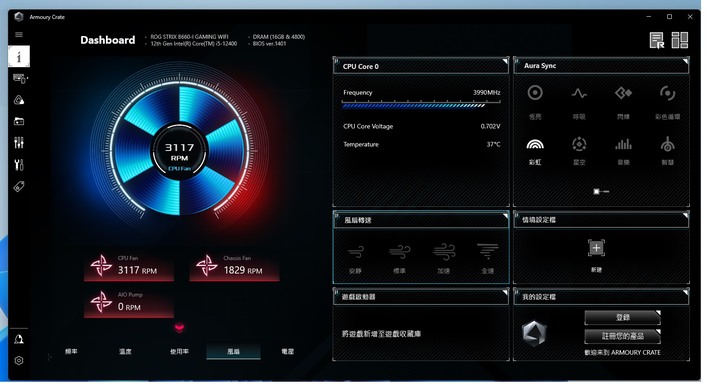
Task: Create a new scenario profile with the plus icon
Action: (596, 248)
